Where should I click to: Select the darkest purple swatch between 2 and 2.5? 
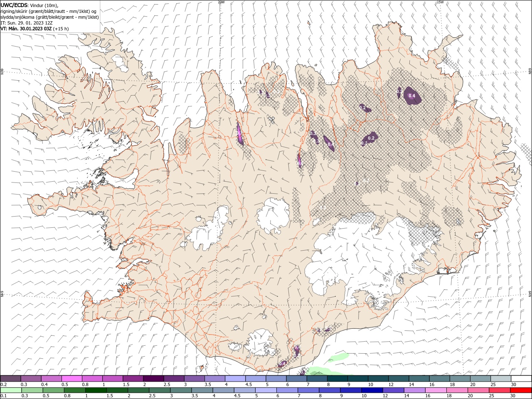point(153,379)
